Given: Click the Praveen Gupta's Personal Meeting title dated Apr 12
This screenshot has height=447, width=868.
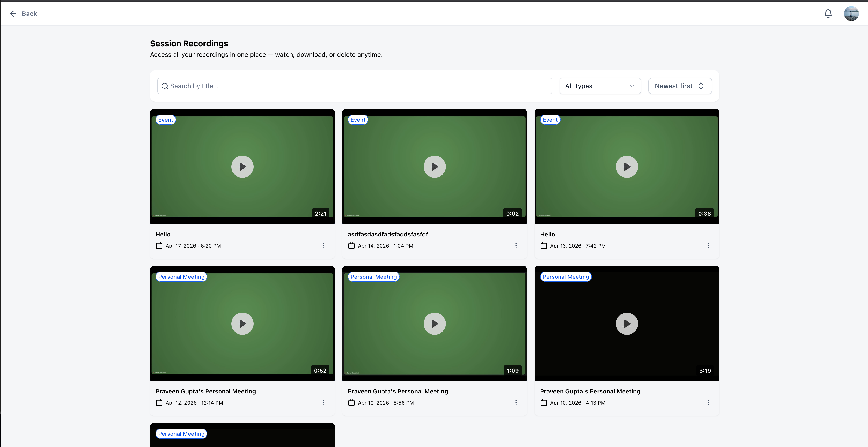Looking at the screenshot, I should point(205,391).
